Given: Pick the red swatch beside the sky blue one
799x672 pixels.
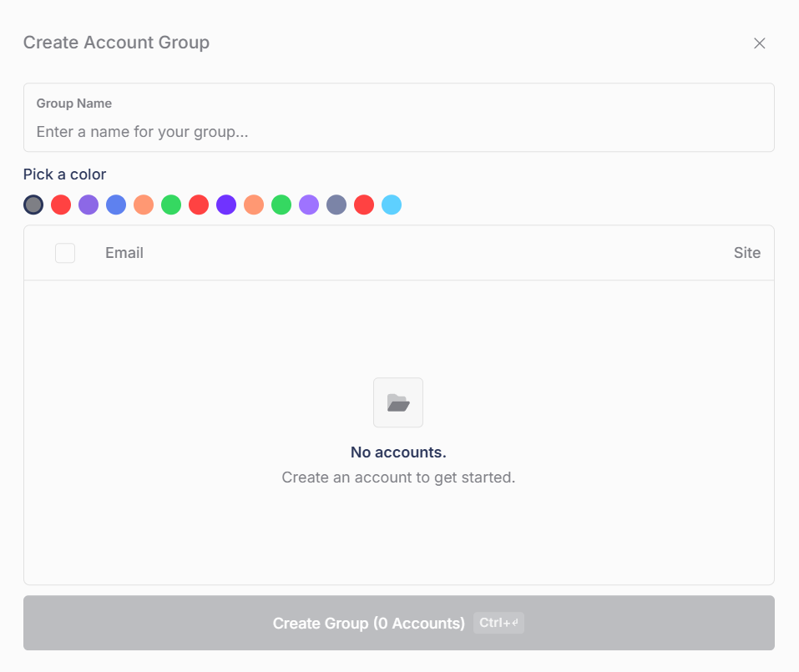Looking at the screenshot, I should click(x=364, y=205).
